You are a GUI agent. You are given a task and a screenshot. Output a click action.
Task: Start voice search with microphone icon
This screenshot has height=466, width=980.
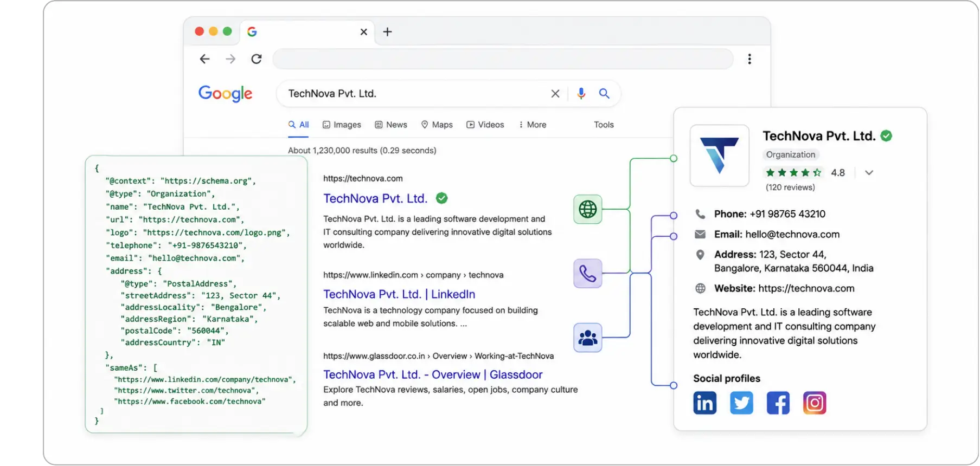click(581, 94)
